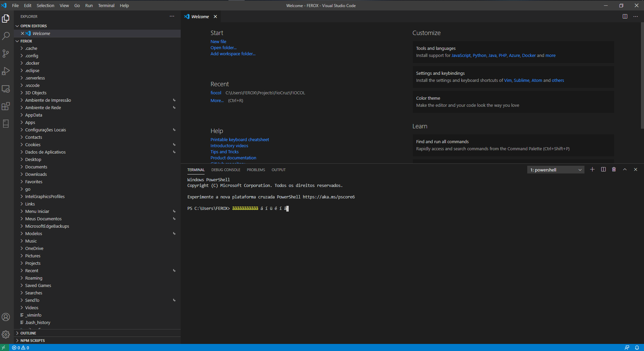Screen dimensions: 644x351
Task: Click VS Code logo in title bar
Action: pos(4,5)
